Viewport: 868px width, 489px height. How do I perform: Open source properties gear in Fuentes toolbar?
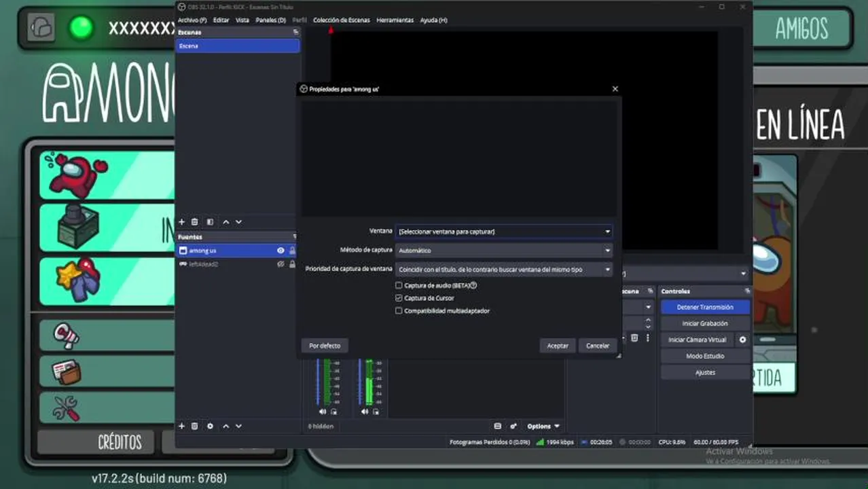point(210,426)
